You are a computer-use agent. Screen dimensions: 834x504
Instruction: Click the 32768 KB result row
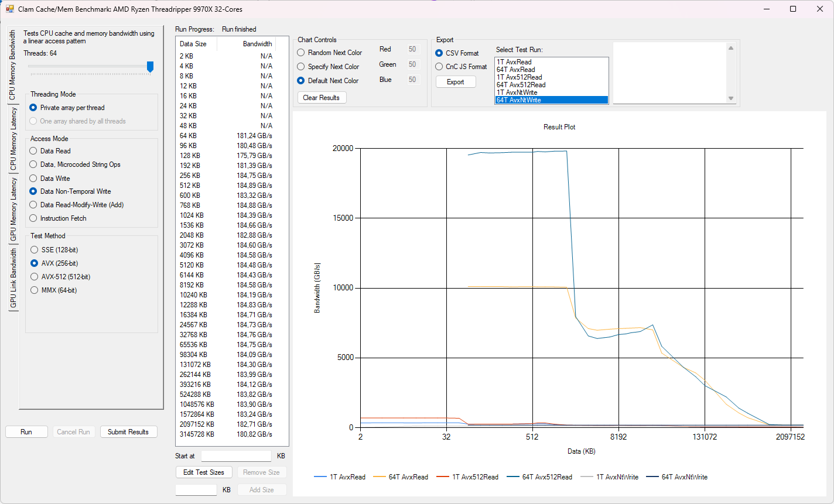[226, 335]
